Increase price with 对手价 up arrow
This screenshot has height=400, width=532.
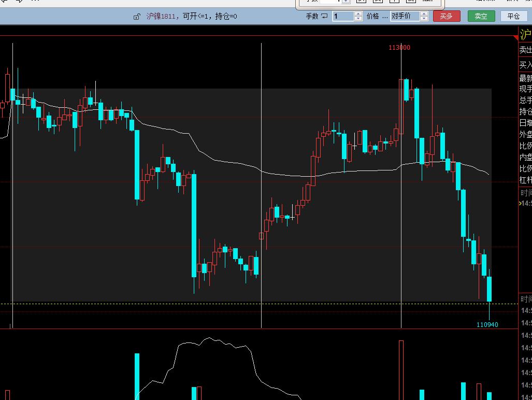click(424, 13)
